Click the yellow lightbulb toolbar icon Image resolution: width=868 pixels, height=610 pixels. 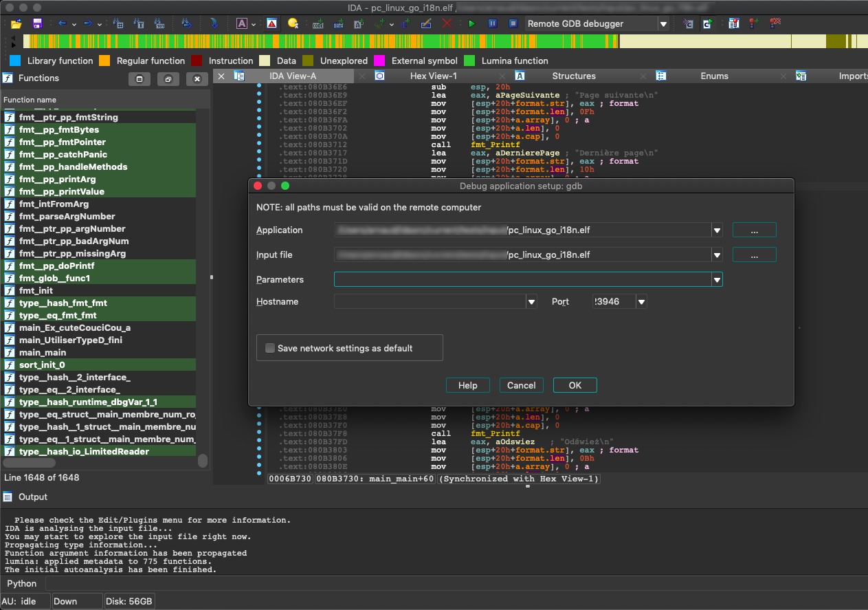[293, 23]
